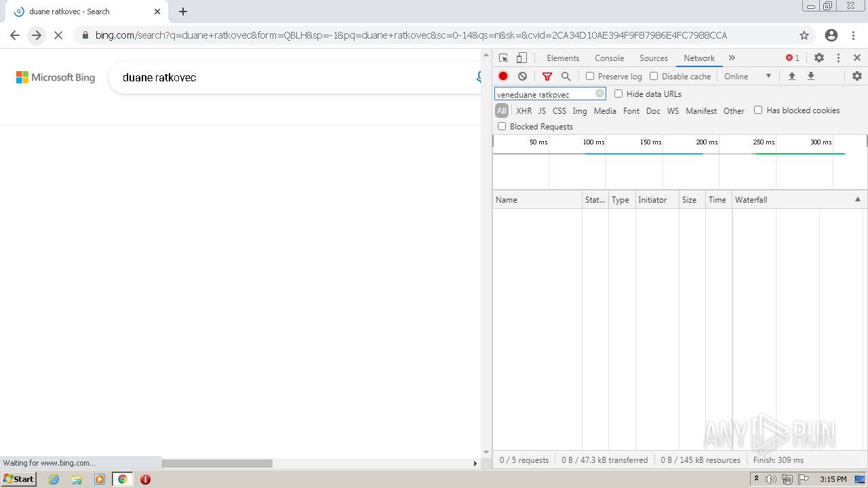Clear the network log

(x=522, y=77)
